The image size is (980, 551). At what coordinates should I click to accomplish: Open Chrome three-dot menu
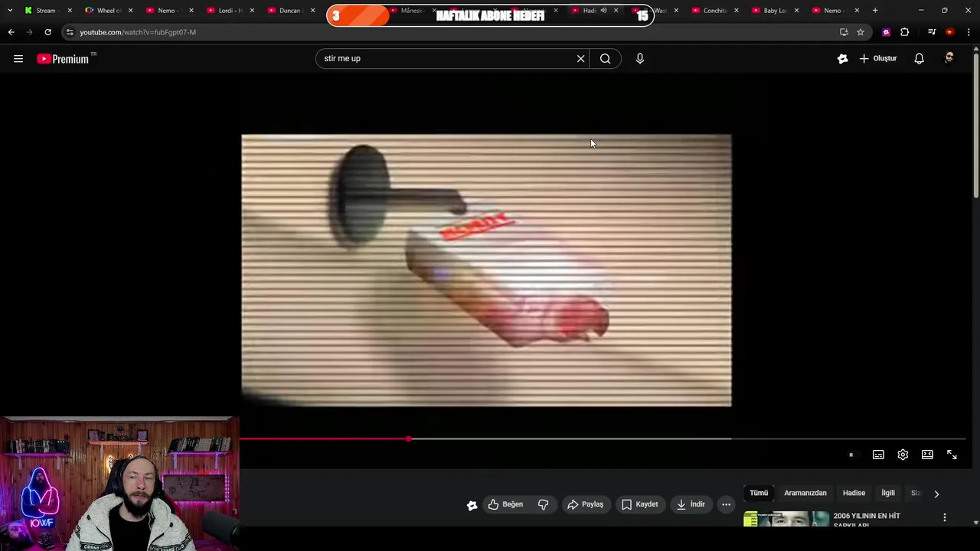click(x=969, y=32)
